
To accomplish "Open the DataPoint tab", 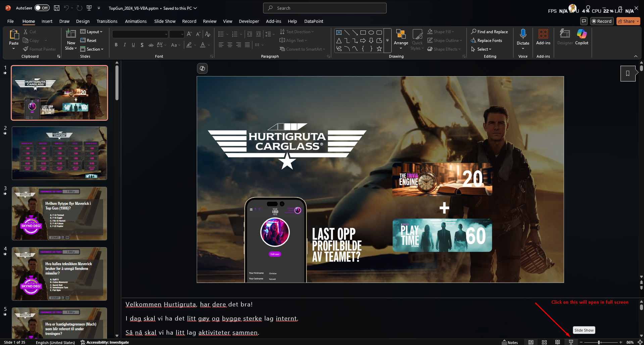I will 313,21.
